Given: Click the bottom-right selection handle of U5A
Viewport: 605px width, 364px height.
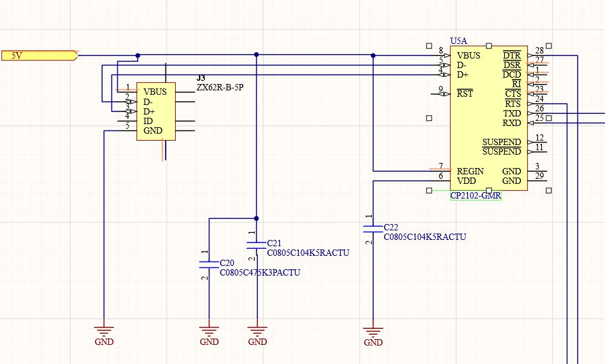Looking at the screenshot, I should point(549,190).
